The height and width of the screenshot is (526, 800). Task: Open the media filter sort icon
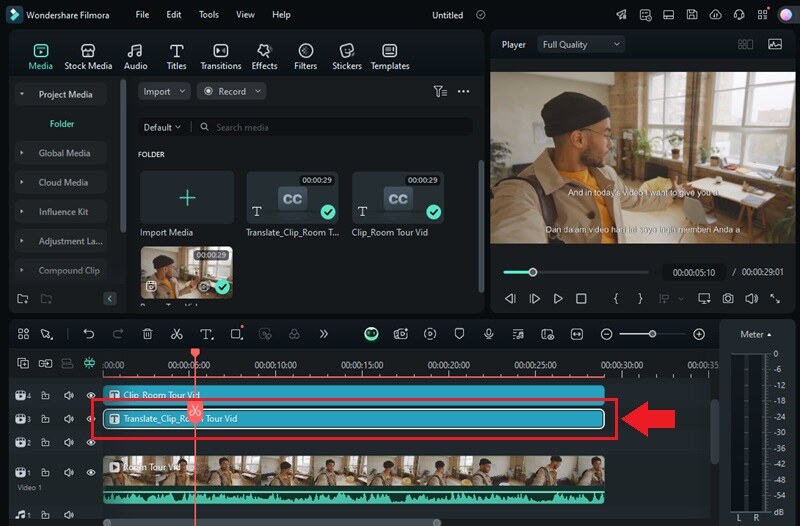[440, 91]
